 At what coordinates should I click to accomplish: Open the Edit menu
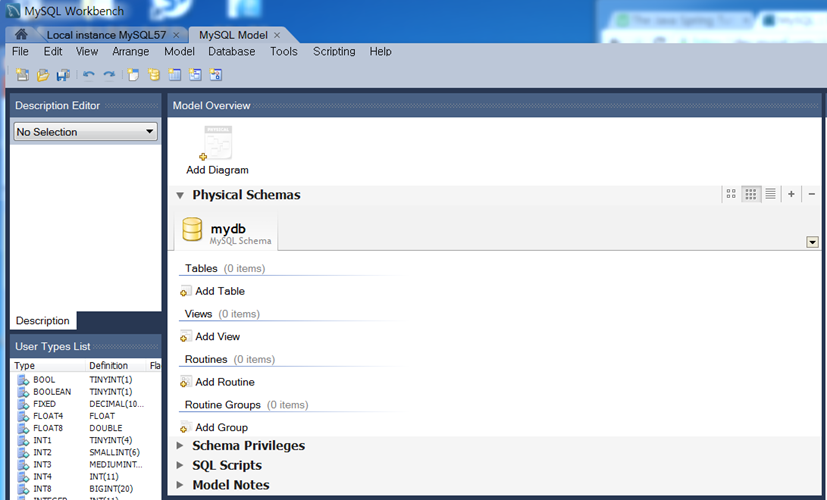pos(53,51)
